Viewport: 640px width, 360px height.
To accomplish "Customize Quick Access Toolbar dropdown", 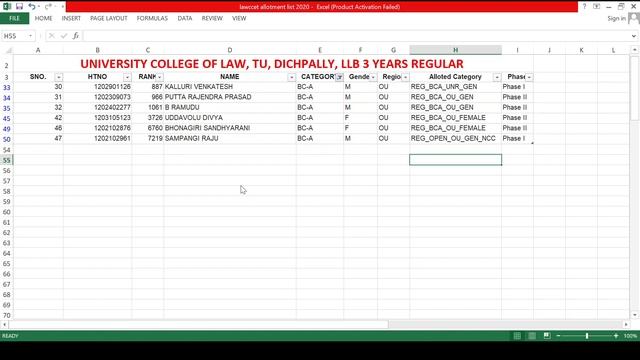I will pyautogui.click(x=62, y=7).
